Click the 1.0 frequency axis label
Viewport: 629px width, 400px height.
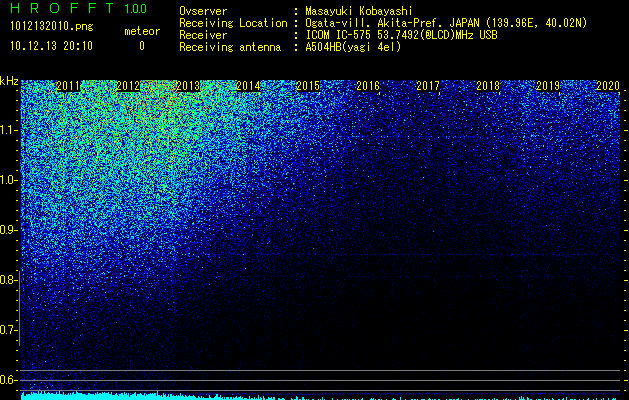tap(9, 180)
